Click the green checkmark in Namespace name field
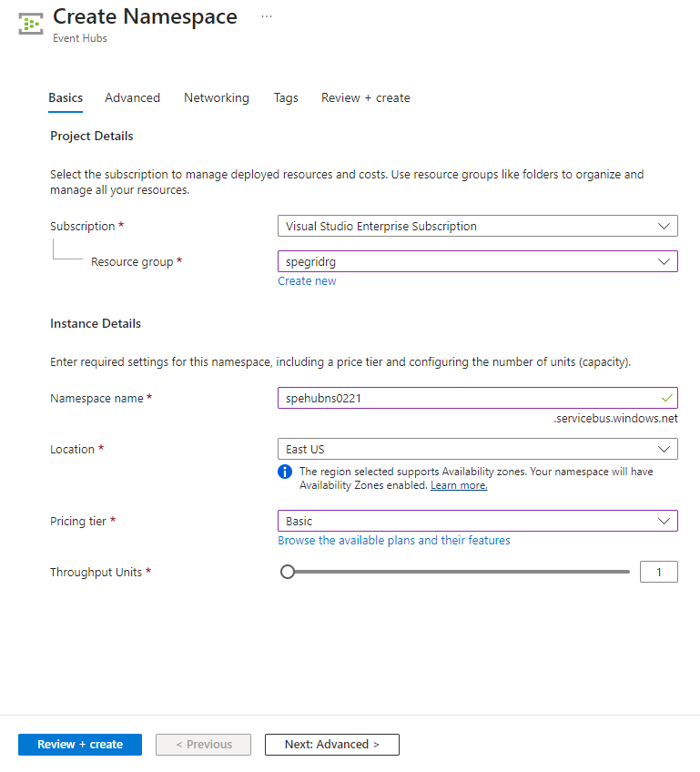 [667, 398]
